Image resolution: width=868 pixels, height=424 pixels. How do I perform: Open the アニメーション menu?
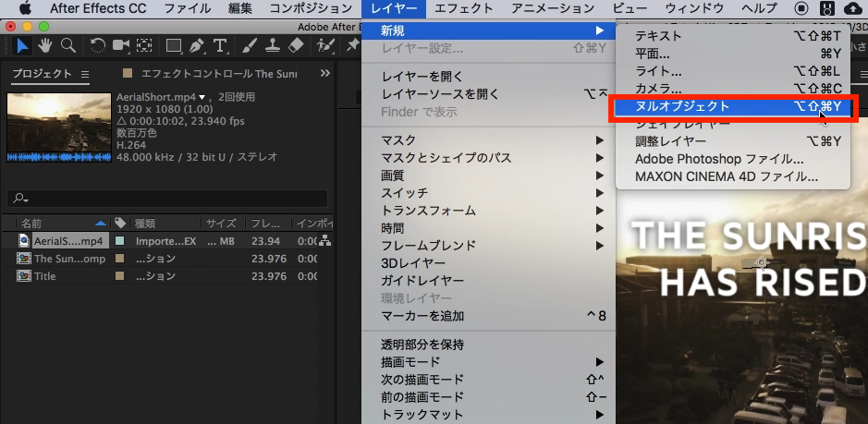[x=553, y=8]
